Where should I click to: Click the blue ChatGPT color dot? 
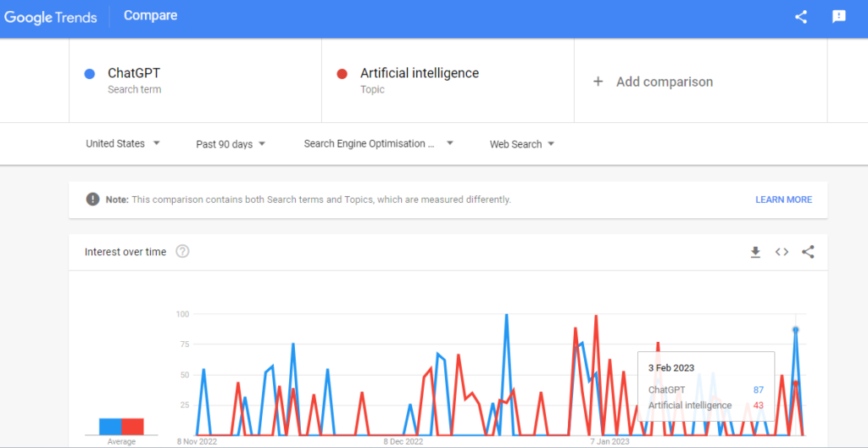pos(89,74)
